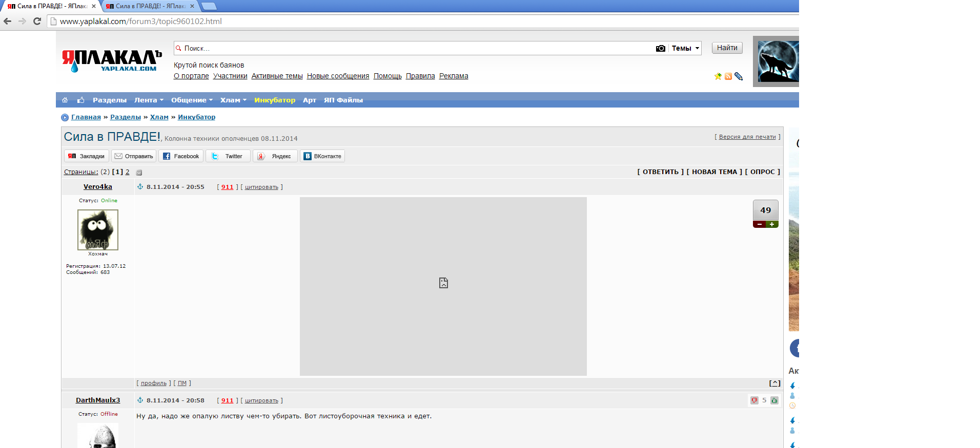The height and width of the screenshot is (448, 980).
Task: Click thumbs-down on DarthMaulx3's post
Action: [x=754, y=400]
